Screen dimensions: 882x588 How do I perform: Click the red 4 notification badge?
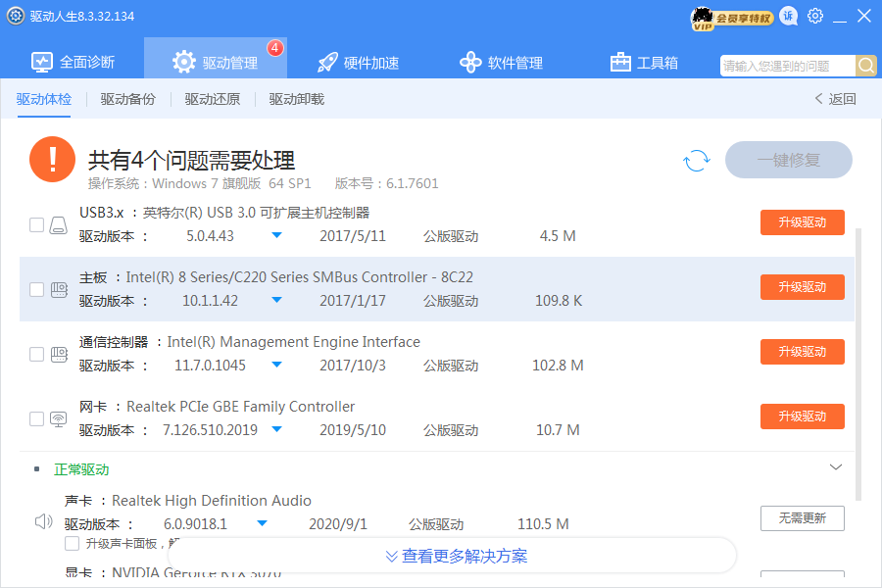tap(275, 48)
